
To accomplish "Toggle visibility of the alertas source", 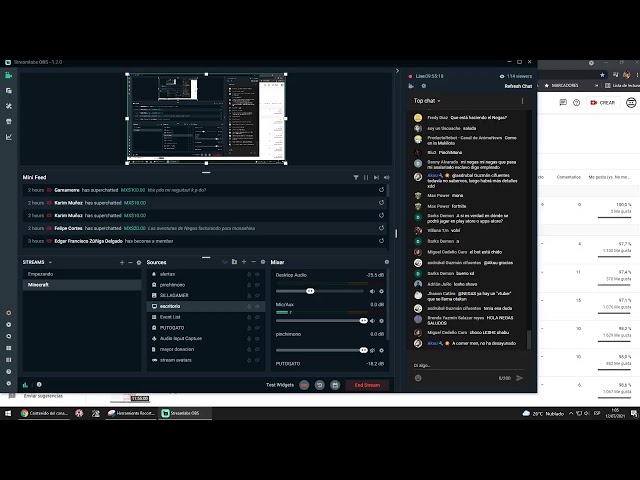I will tap(258, 274).
